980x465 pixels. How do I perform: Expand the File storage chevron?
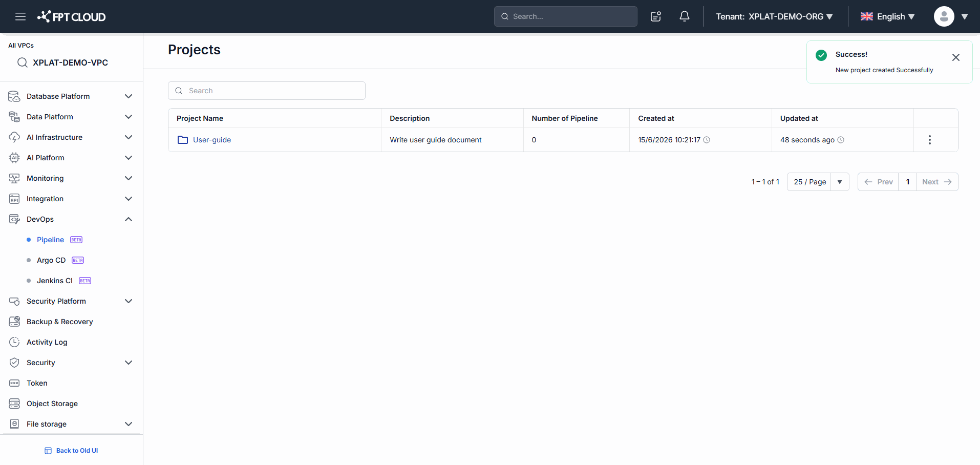click(x=129, y=424)
